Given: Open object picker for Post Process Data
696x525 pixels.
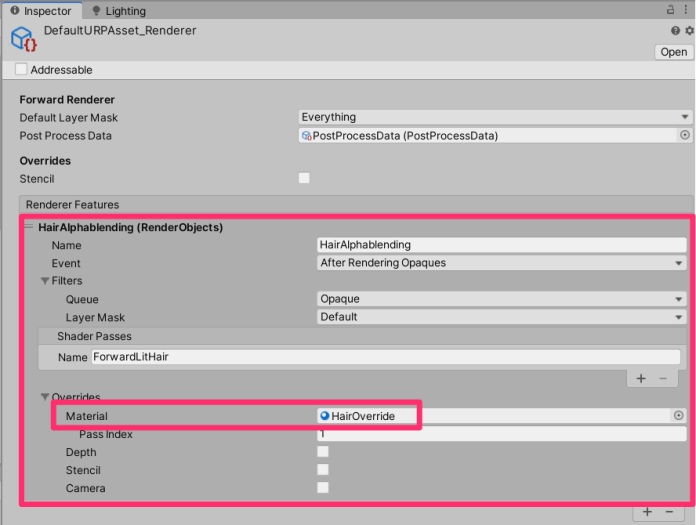Looking at the screenshot, I should [685, 135].
